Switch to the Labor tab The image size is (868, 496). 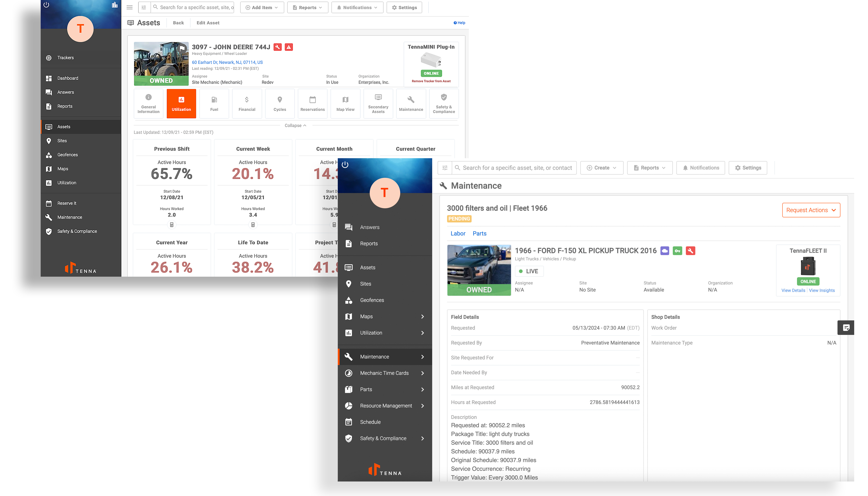click(x=458, y=233)
